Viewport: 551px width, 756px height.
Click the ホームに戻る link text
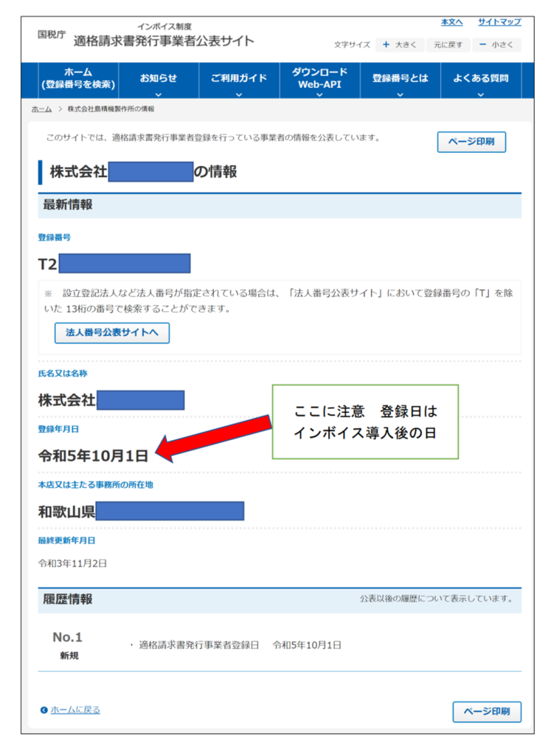pyautogui.click(x=75, y=710)
